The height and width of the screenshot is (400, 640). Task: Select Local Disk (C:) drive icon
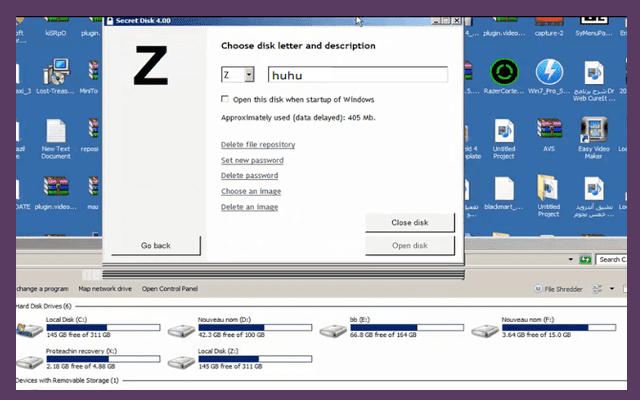pos(30,329)
